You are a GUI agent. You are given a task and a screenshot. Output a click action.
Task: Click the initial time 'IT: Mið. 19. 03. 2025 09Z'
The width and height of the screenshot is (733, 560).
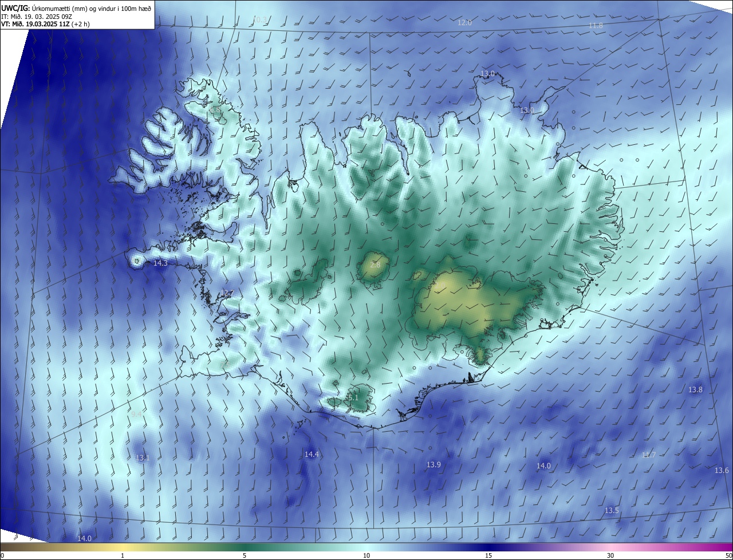(x=36, y=17)
